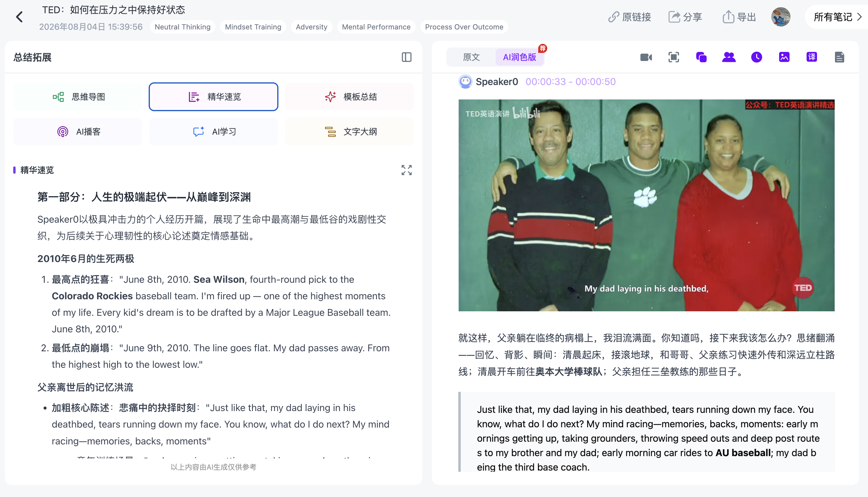Click the 2010年6月的生死两极 subheading

coord(86,258)
